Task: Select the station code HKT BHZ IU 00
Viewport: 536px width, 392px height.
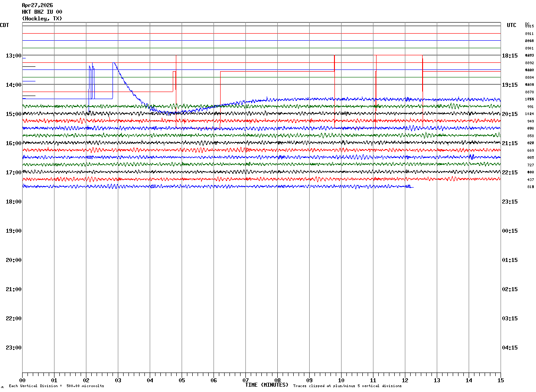Action: click(x=42, y=12)
